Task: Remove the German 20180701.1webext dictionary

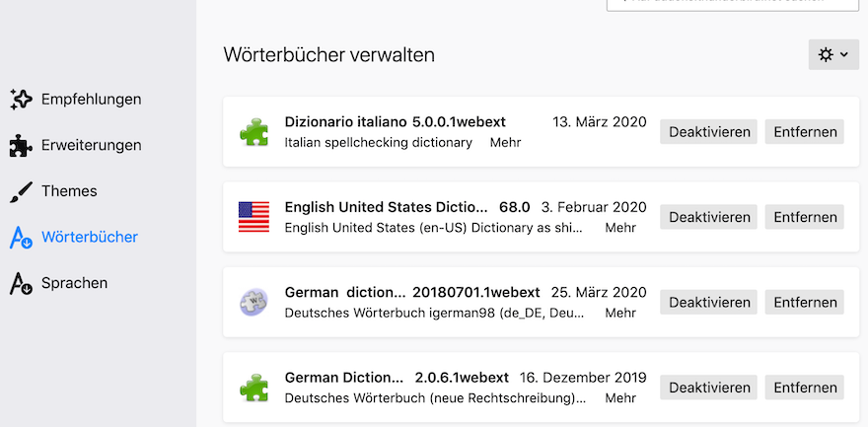Action: pos(804,303)
